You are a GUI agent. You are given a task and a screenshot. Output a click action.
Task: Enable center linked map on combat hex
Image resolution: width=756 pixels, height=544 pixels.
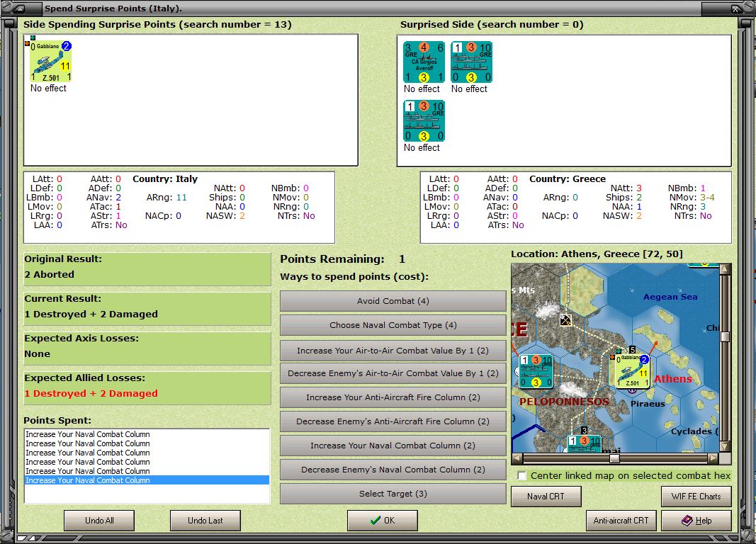click(x=522, y=476)
